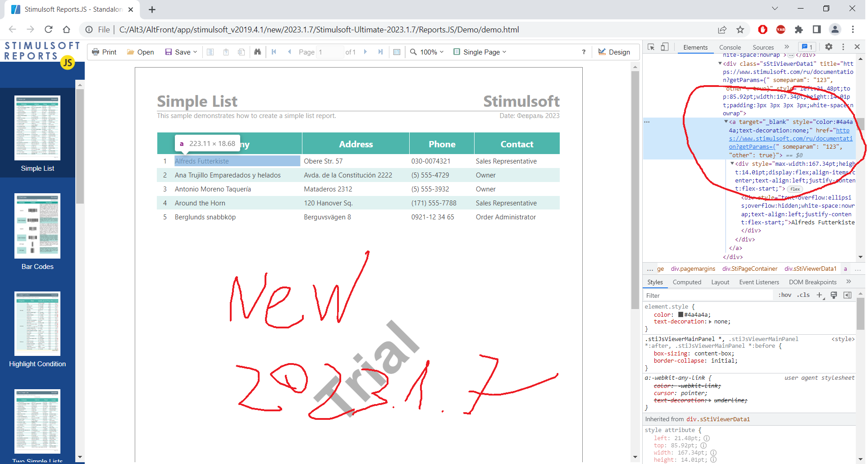
Task: Open Find with the binoculars icon
Action: (257, 52)
